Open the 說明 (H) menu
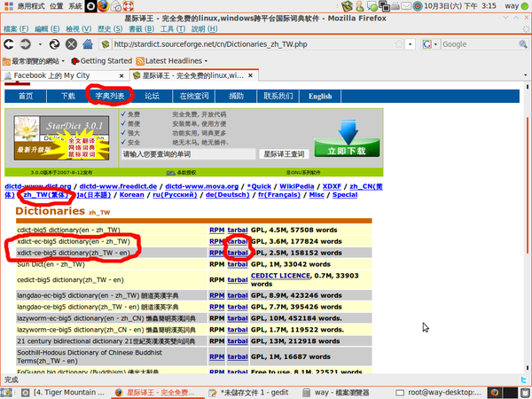The width and height of the screenshot is (532, 399). pyautogui.click(x=204, y=29)
